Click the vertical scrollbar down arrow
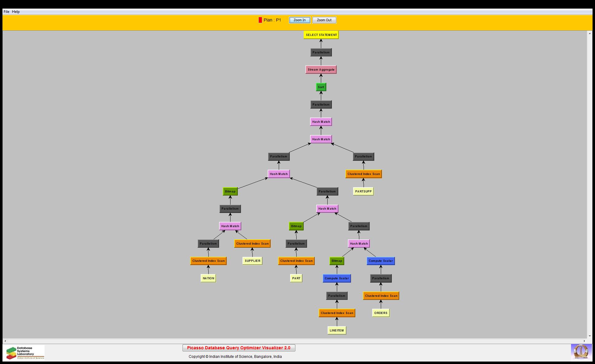This screenshot has width=595, height=364. (589, 336)
